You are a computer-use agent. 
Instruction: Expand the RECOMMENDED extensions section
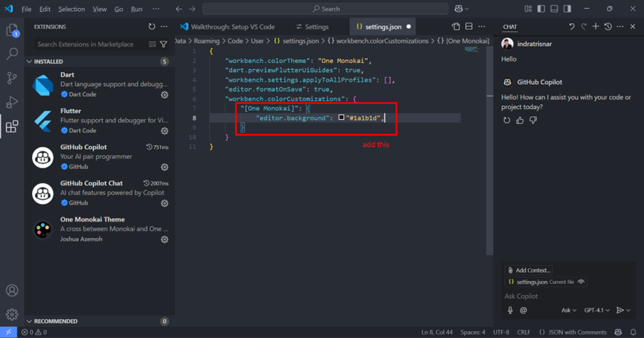(99, 321)
